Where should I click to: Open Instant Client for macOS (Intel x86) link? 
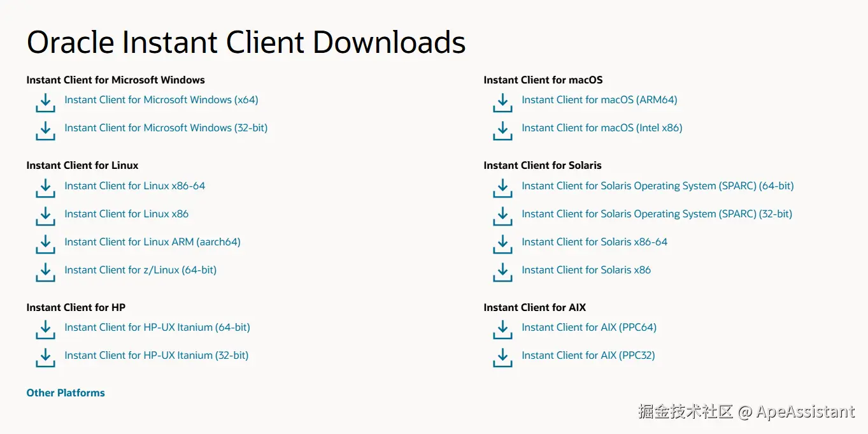click(602, 128)
